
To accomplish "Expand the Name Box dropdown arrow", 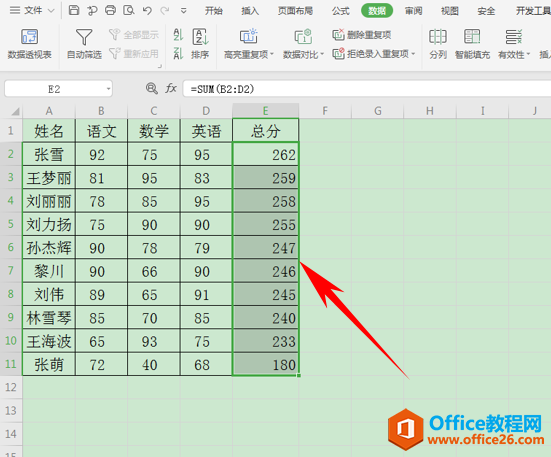I will tap(108, 89).
